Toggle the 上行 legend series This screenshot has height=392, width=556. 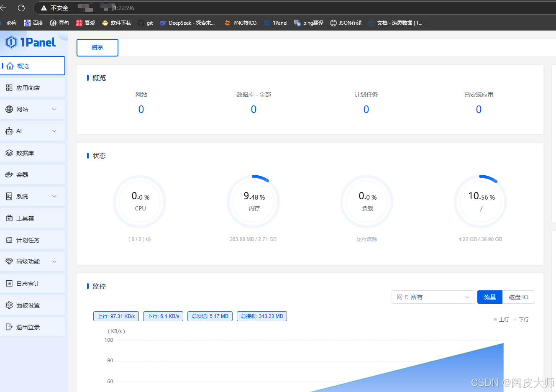tap(501, 319)
